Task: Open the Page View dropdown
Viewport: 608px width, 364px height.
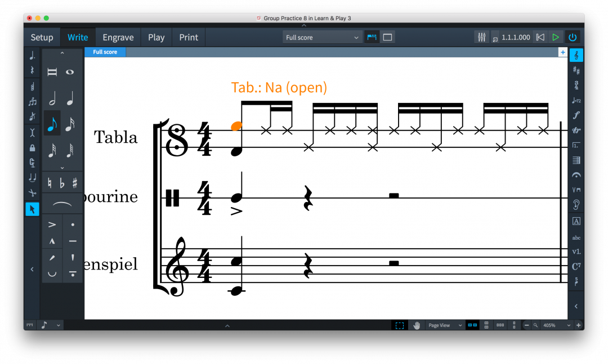Action: tap(445, 325)
